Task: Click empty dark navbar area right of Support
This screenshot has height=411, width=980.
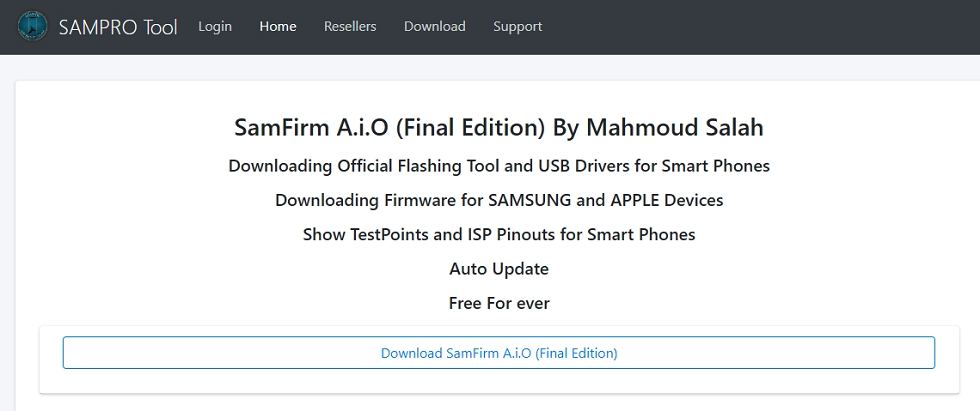Action: [760, 27]
